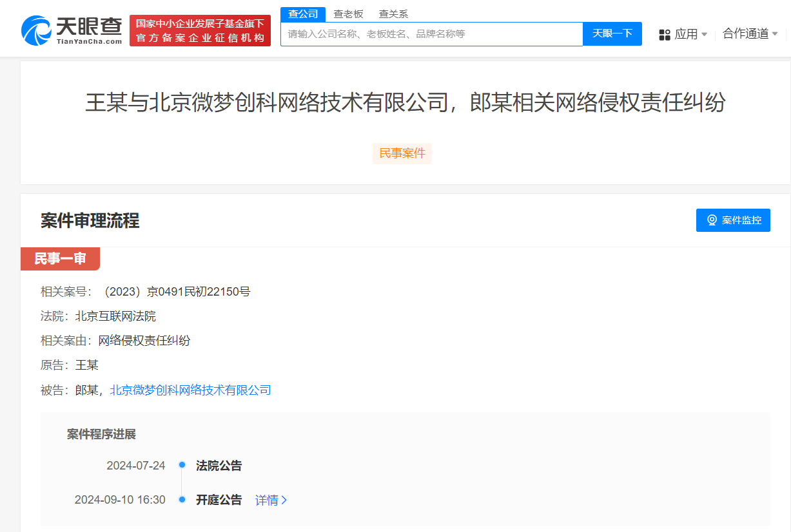Click the timeline dot next to 开庭公告

point(181,499)
